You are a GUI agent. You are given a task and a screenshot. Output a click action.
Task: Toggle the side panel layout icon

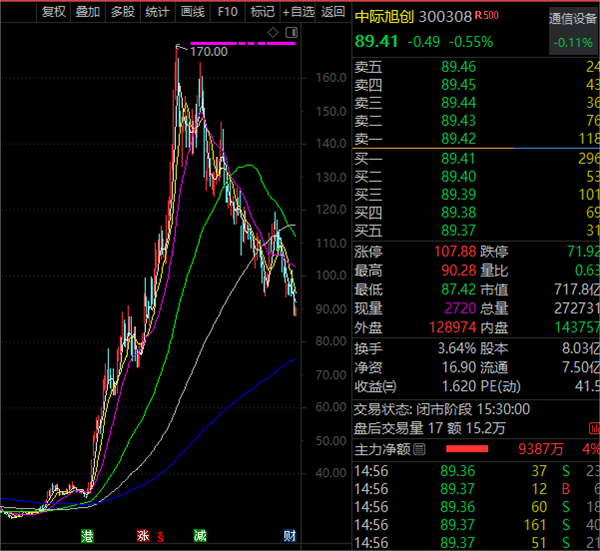click(289, 33)
